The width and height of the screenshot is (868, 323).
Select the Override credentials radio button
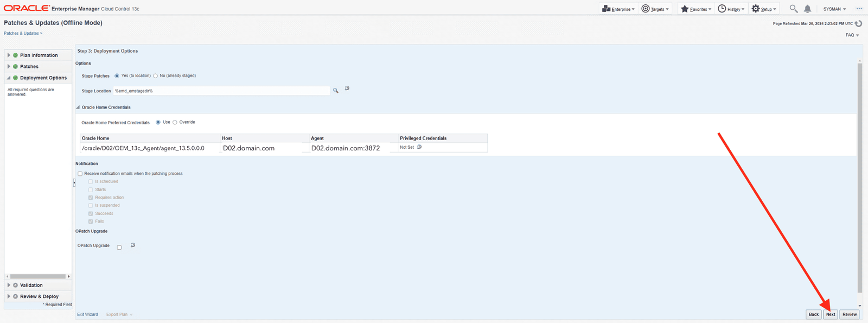[175, 122]
